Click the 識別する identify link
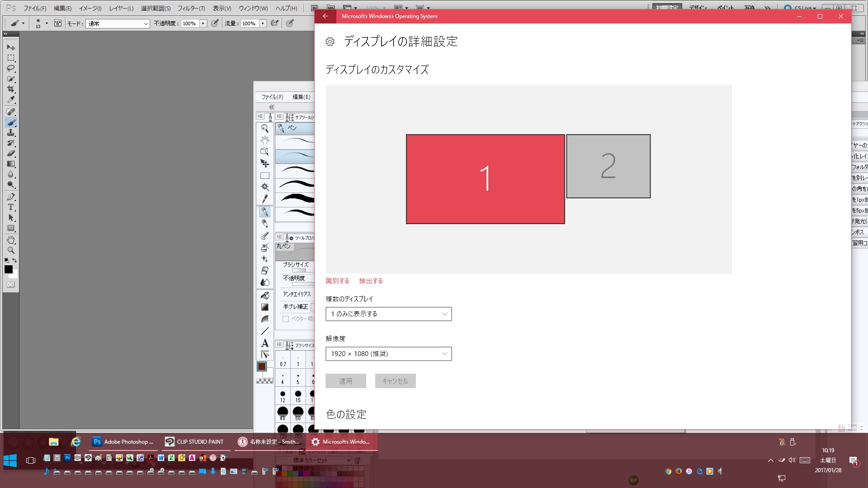 [337, 281]
